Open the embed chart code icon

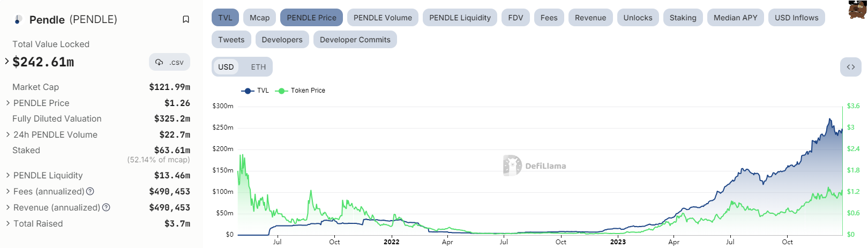850,67
